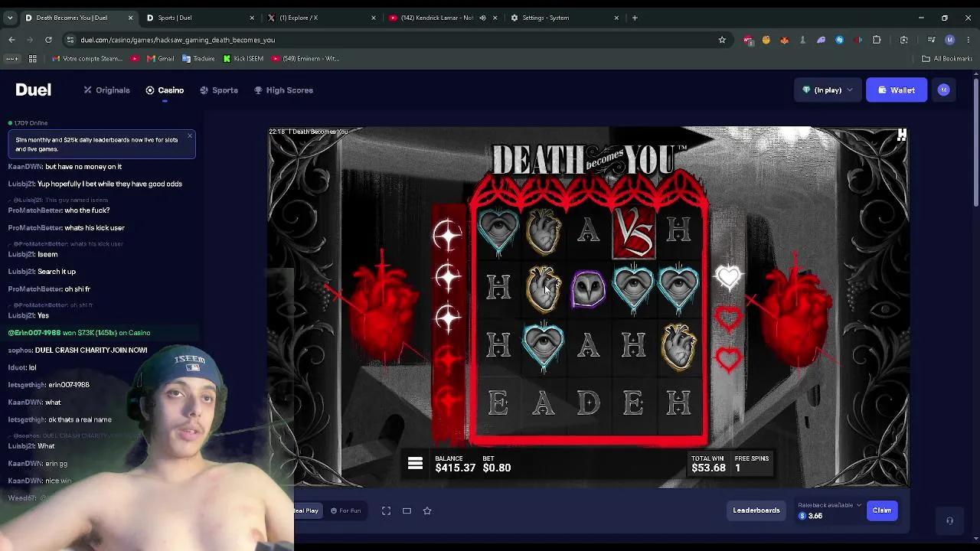The width and height of the screenshot is (980, 551).
Task: Open the game hamburger menu
Action: pyautogui.click(x=415, y=464)
